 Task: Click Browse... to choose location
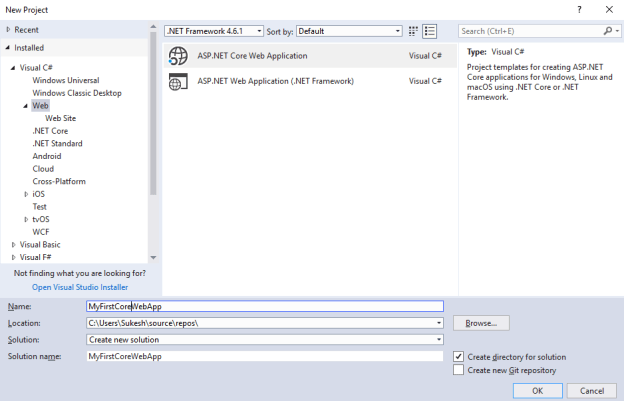[x=481, y=323]
